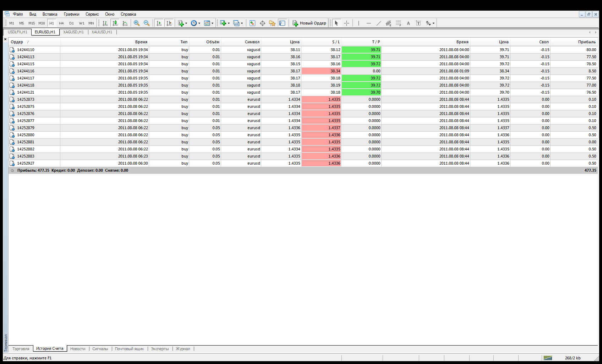Sort by the T / P column header
602x364 pixels.
point(361,42)
